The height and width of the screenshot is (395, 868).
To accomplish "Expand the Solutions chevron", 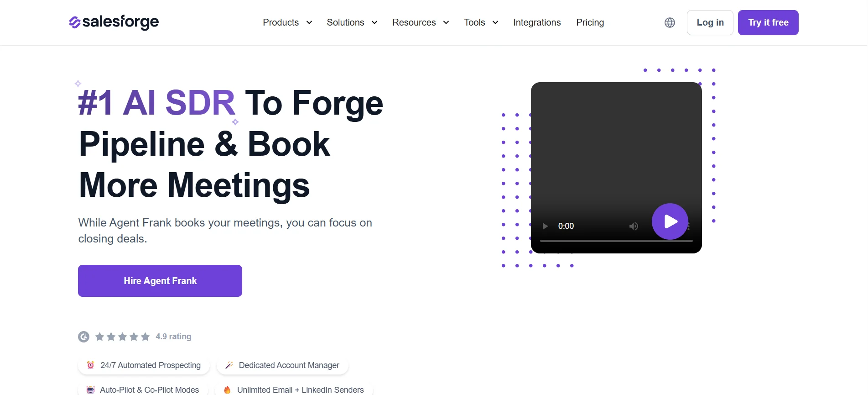I will coord(374,22).
